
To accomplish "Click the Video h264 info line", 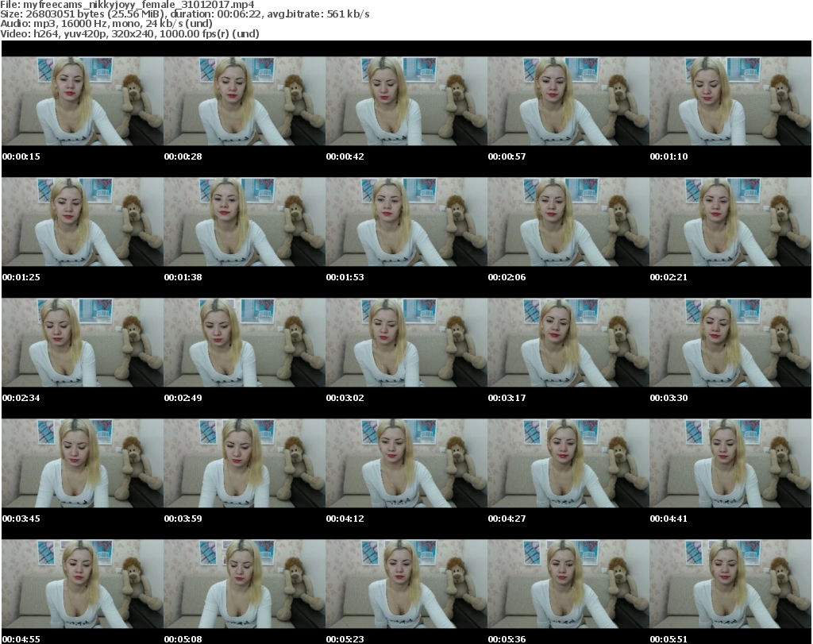I will (x=129, y=33).
